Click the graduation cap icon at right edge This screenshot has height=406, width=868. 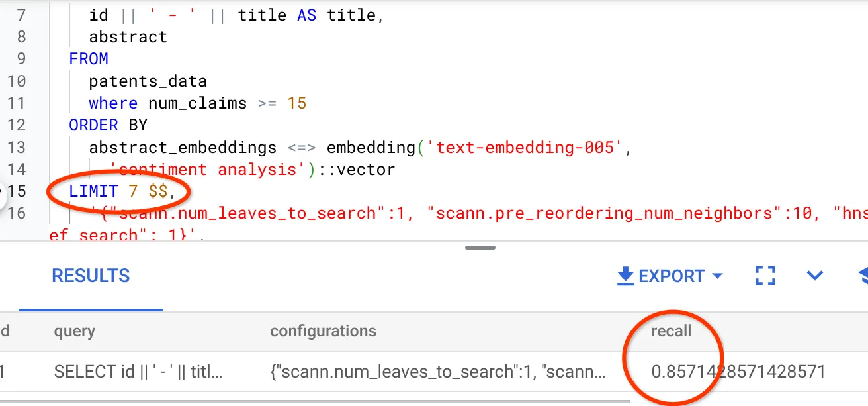(861, 276)
